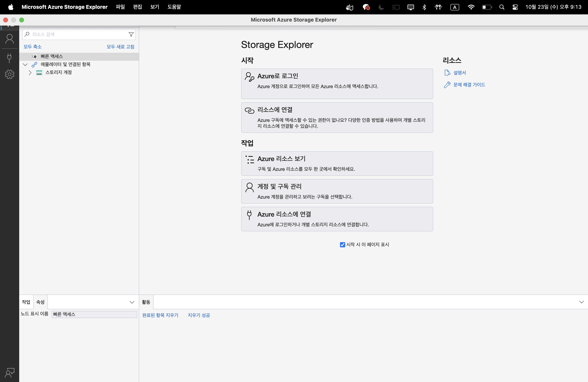Click the Wi-Fi icon in the menu bar
This screenshot has width=588, height=382.
[471, 7]
